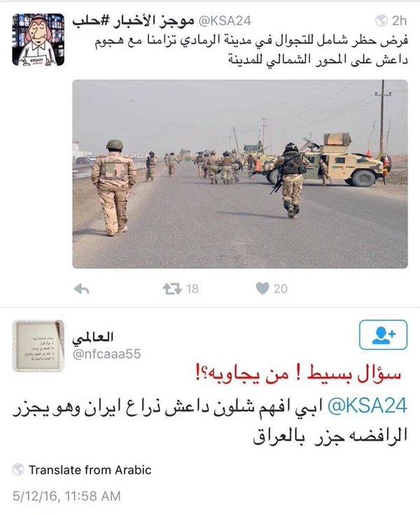
Task: Retweet the KSA24 post
Action: coord(172,289)
